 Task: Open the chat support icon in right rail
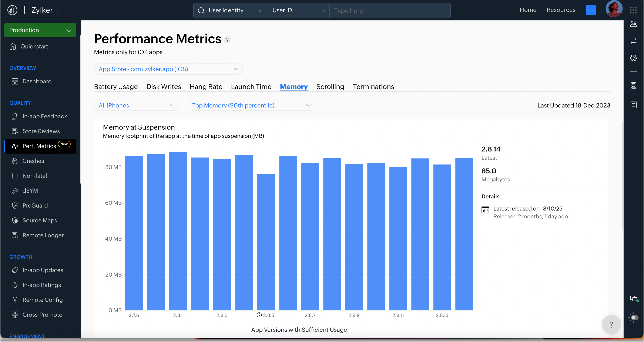click(x=633, y=299)
